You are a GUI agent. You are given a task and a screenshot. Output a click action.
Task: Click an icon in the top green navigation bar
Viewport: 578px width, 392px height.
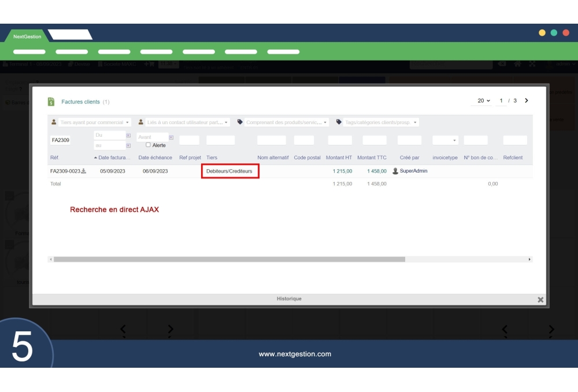click(29, 51)
